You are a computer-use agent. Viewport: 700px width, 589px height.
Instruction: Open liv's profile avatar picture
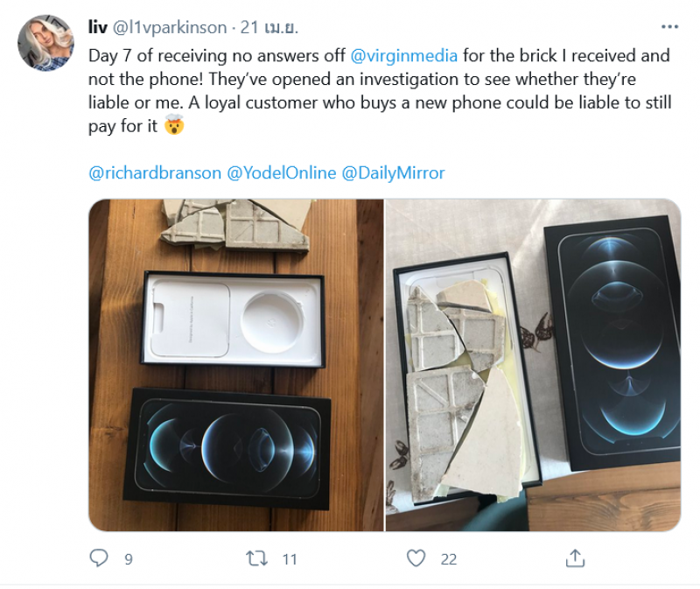[45, 43]
